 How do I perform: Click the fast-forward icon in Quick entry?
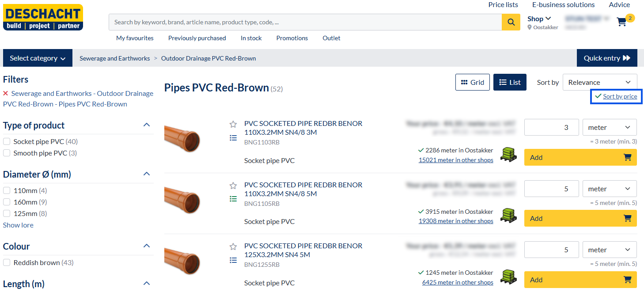[x=626, y=58]
